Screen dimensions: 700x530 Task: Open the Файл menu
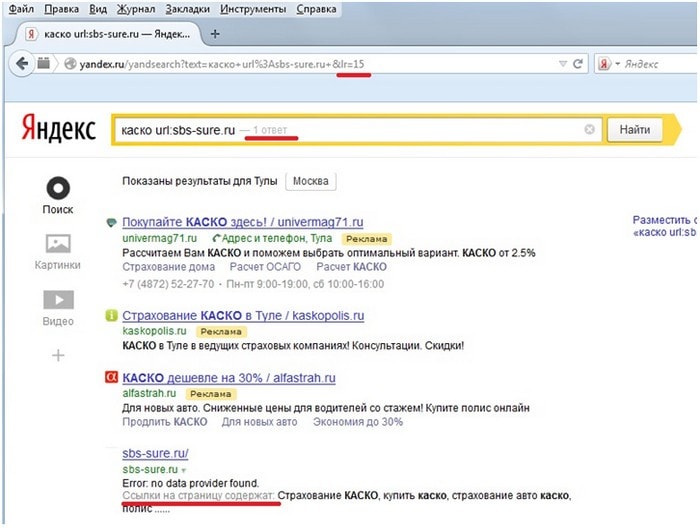(21, 9)
